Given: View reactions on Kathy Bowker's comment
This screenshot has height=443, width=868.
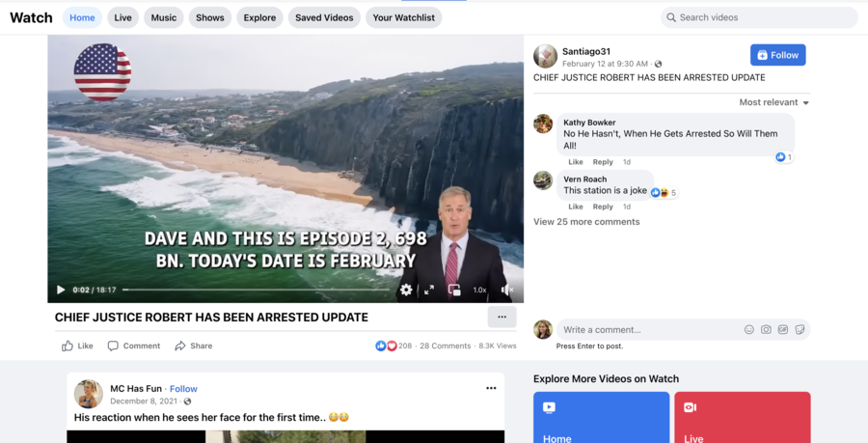Looking at the screenshot, I should [x=784, y=157].
